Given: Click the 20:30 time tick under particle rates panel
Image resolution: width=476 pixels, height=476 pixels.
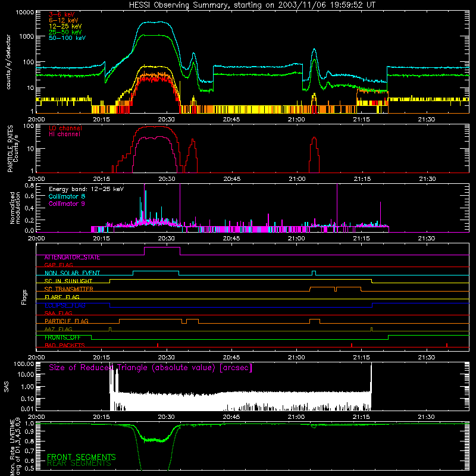Looking at the screenshot, I should click(x=167, y=179).
